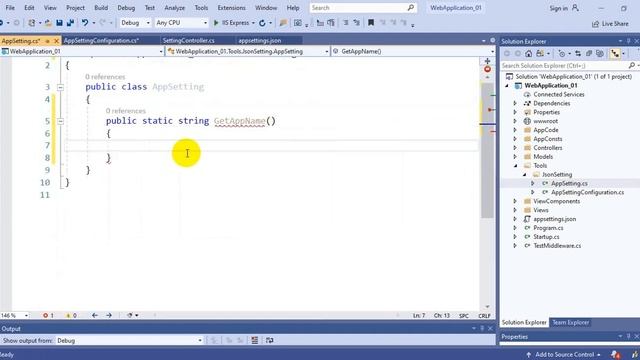Select TestMiddleware.cs in Solution Explorer
Screen dimensions: 640x360
(557, 246)
